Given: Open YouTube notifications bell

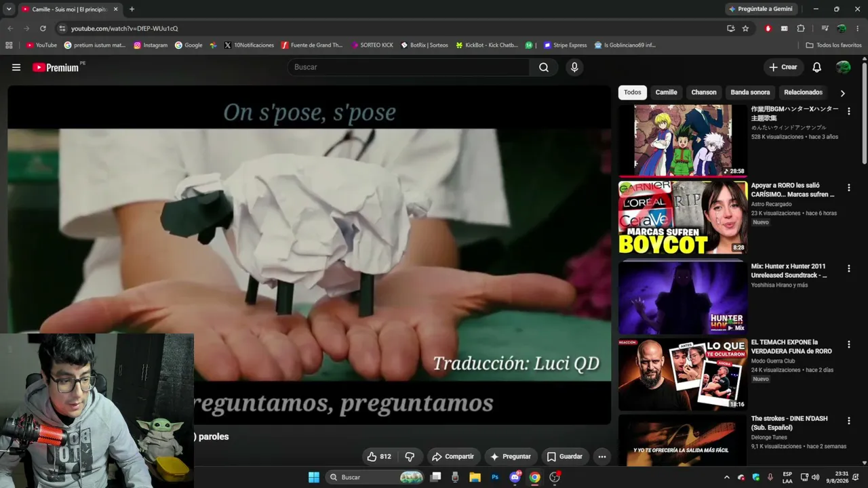Looking at the screenshot, I should click(816, 67).
